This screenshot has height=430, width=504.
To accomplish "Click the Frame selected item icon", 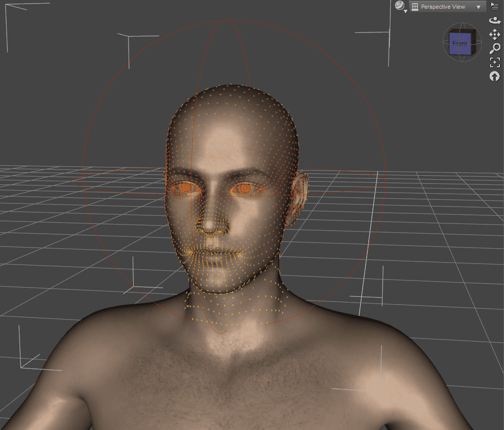I will point(494,62).
